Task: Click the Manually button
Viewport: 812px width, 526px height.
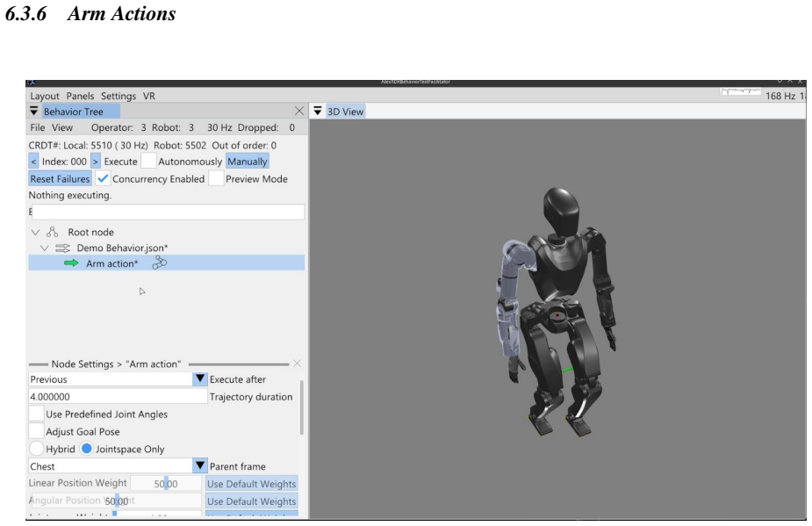Action: (247, 162)
